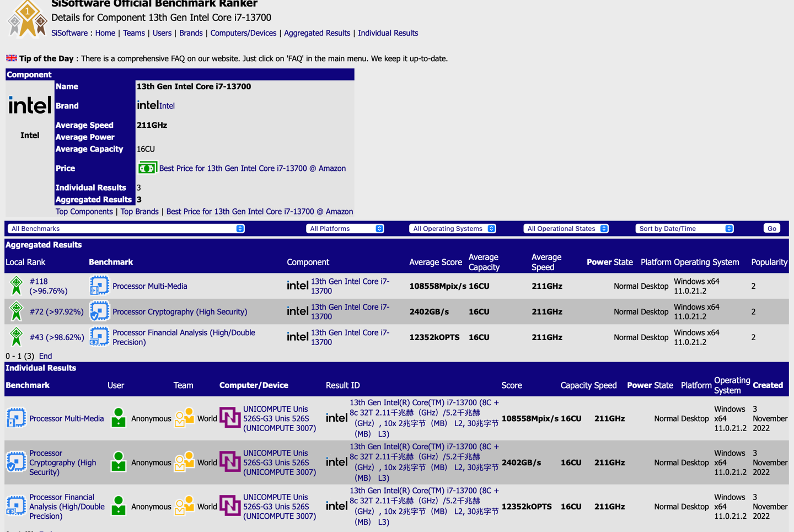
Task: Open Aggregated Results navigation link
Action: [x=317, y=33]
